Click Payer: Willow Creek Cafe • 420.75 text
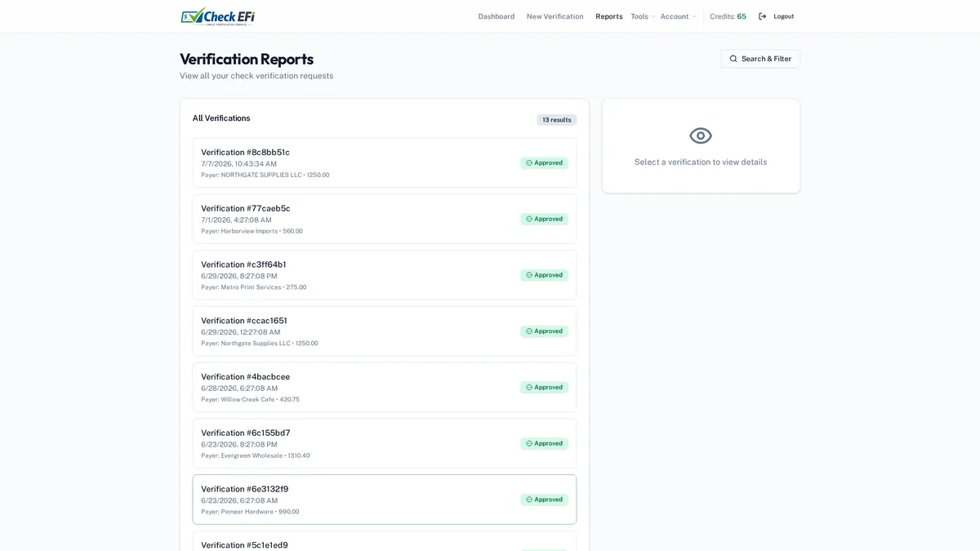This screenshot has width=980, height=551. 250,400
